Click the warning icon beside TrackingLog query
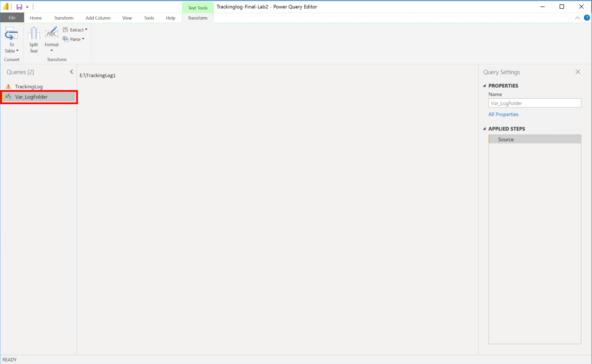The height and width of the screenshot is (364, 592). pyautogui.click(x=8, y=86)
